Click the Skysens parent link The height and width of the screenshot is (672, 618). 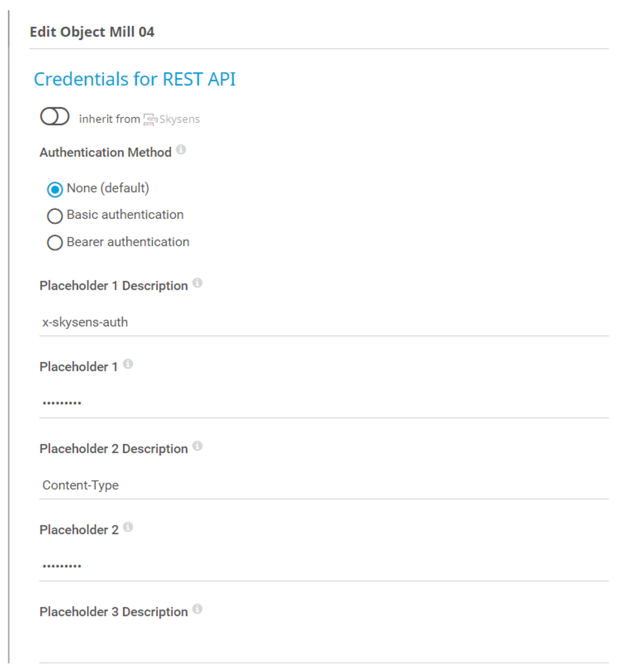coord(179,119)
